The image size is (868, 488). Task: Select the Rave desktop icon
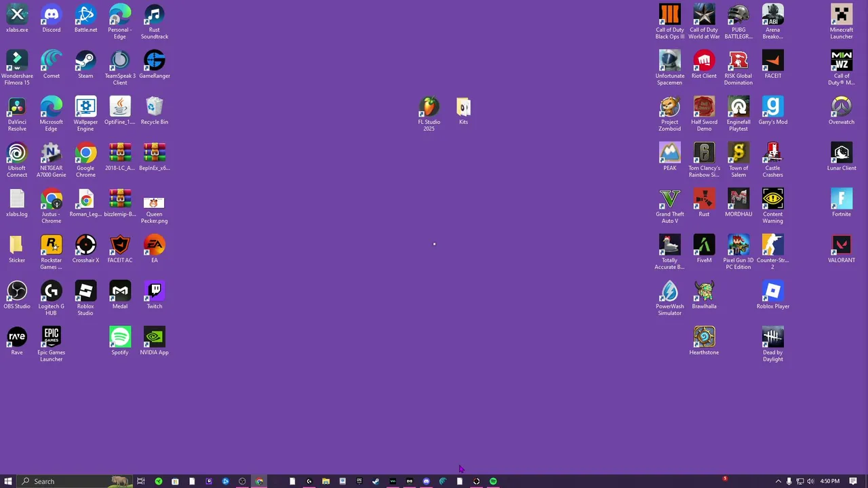click(x=17, y=341)
